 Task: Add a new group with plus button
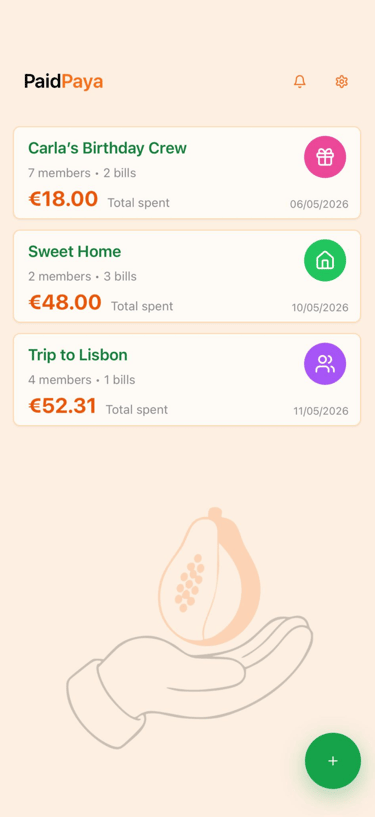point(333,761)
